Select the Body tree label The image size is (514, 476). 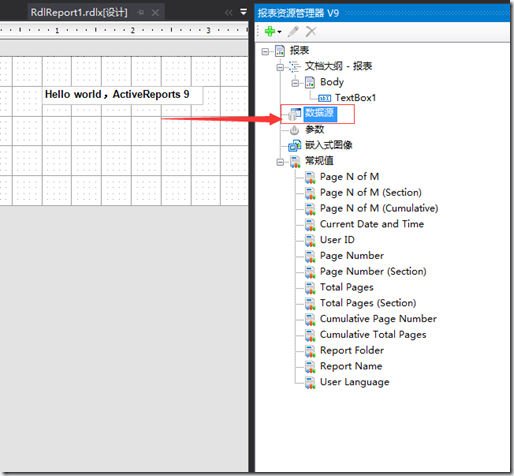coord(332,82)
